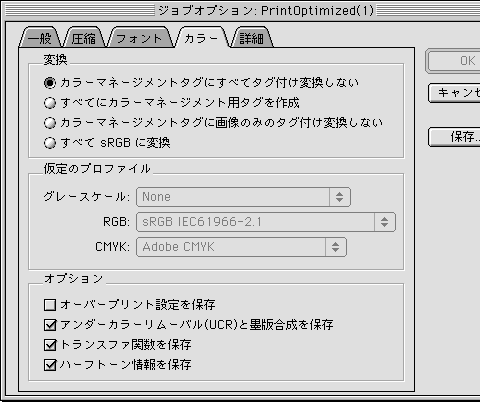
Task: Expand the RGB profile dropdown
Action: [x=266, y=222]
